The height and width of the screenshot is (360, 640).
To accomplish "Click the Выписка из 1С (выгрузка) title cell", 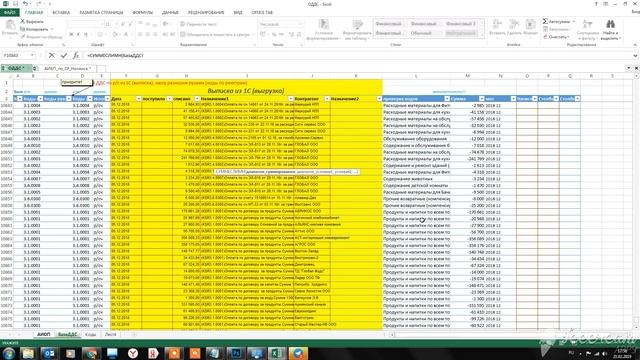I will click(x=246, y=91).
